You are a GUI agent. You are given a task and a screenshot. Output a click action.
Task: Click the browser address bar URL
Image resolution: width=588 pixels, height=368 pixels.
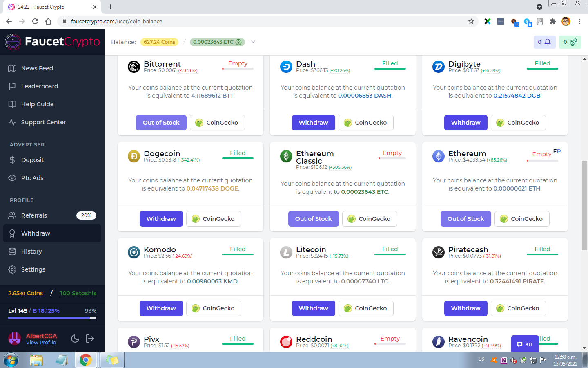coord(117,21)
